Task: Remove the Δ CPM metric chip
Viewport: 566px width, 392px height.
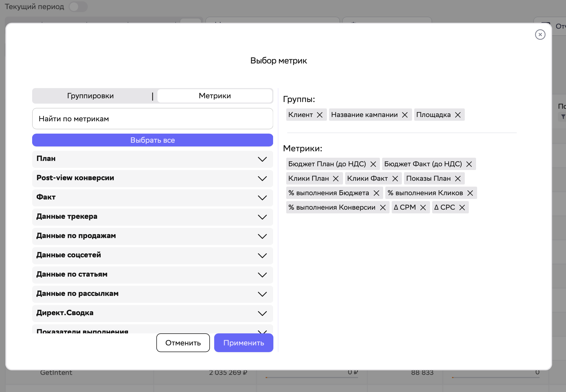Action: (423, 207)
